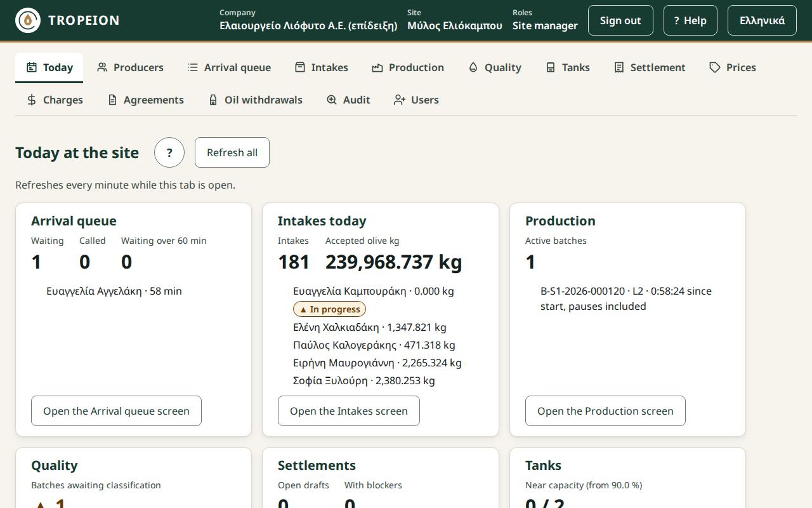Click the Tropeion olive drop logo

coord(27,20)
